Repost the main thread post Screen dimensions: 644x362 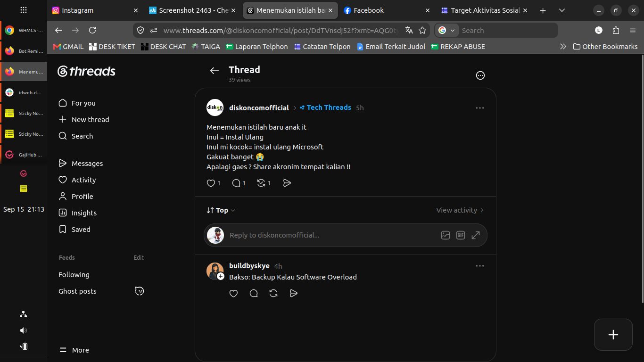point(261,183)
